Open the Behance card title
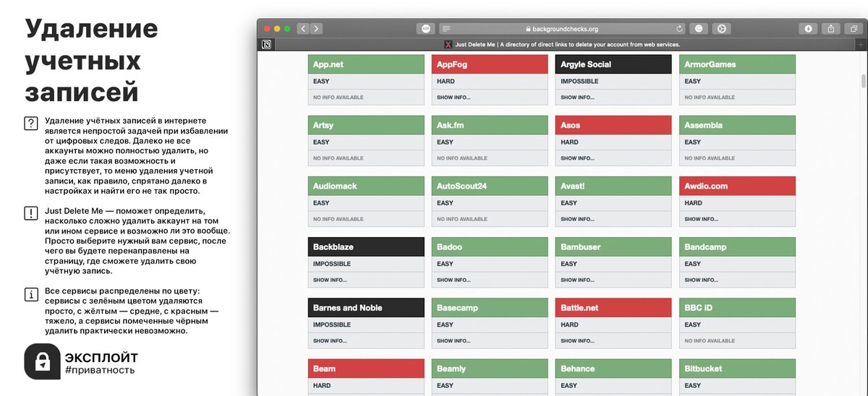868x396 pixels. [613, 368]
